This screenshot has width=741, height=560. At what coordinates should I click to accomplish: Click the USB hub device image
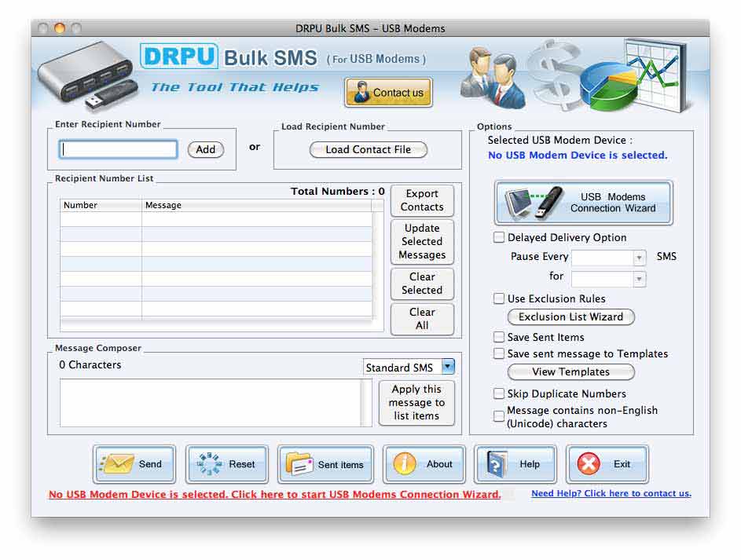88,75
